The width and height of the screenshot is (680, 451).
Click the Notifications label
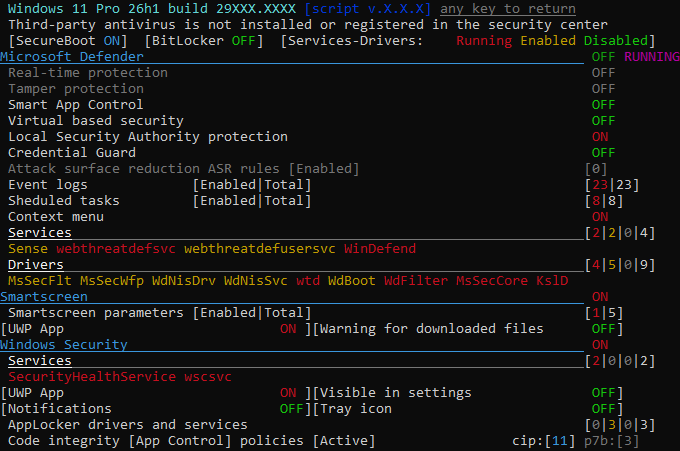(60, 409)
